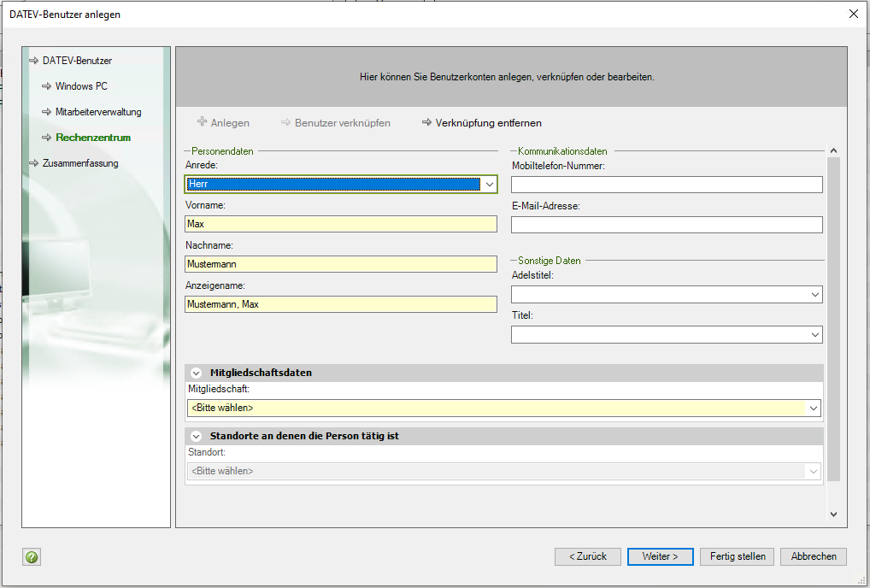Click the Anzeigename input field

click(x=341, y=304)
